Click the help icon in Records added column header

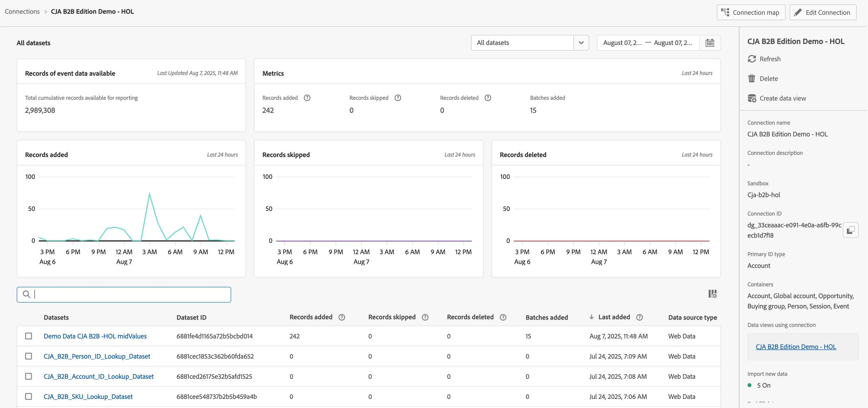[x=342, y=317]
